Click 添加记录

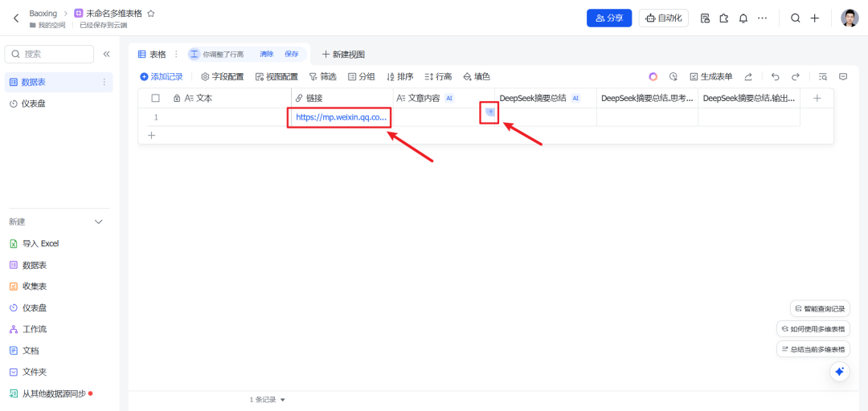[161, 77]
